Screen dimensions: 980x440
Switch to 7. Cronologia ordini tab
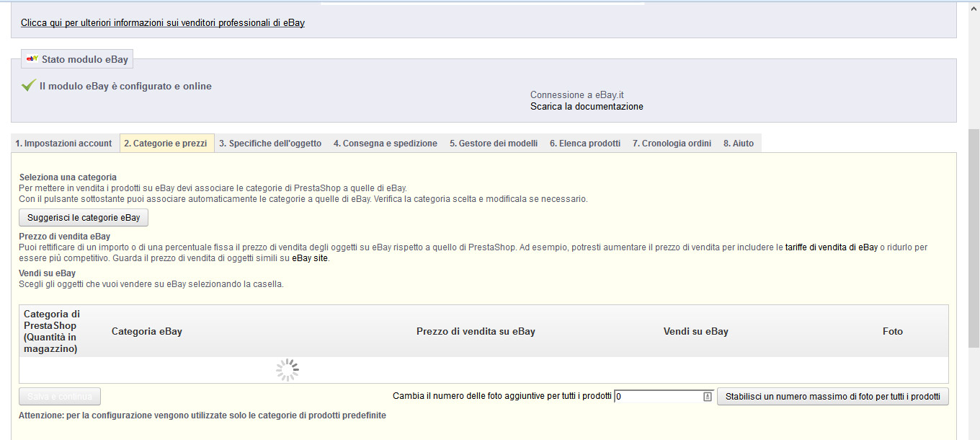click(672, 144)
